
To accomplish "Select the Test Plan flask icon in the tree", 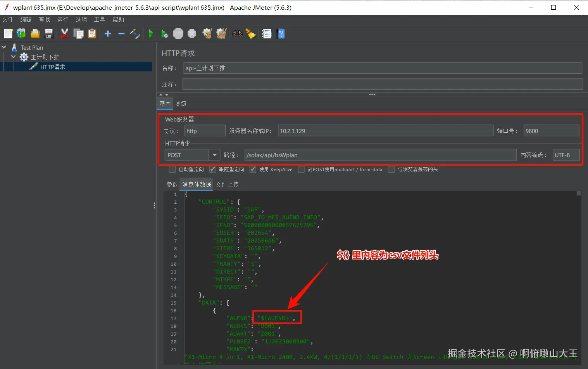I will 14,48.
